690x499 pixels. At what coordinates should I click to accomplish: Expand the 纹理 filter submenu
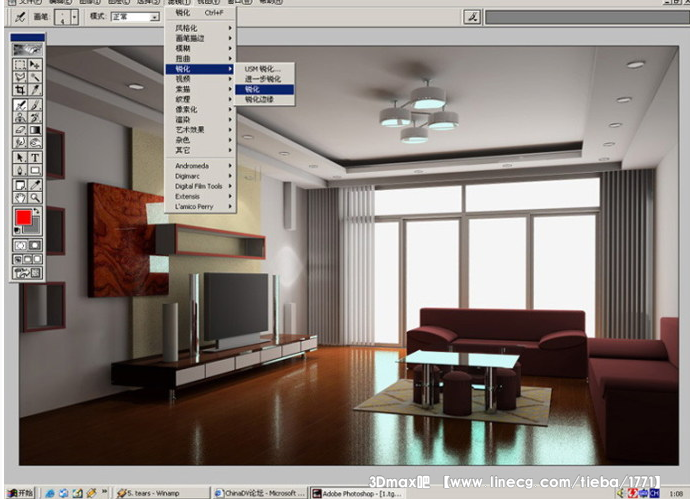pyautogui.click(x=200, y=99)
